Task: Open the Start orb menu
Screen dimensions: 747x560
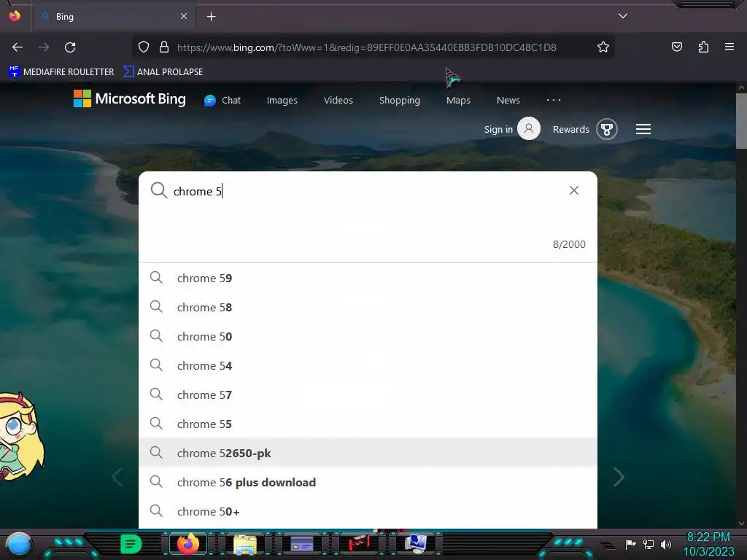Action: (19, 544)
